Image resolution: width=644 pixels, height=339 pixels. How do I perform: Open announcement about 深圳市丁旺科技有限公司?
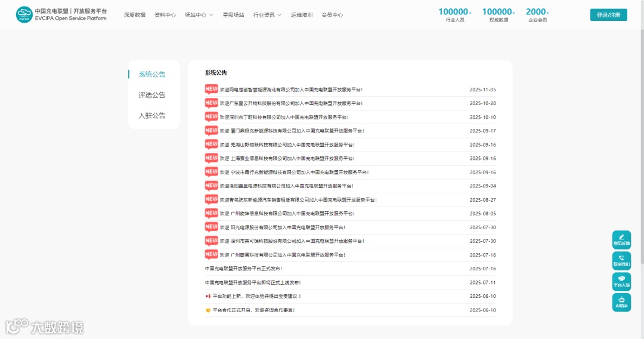tap(284, 117)
